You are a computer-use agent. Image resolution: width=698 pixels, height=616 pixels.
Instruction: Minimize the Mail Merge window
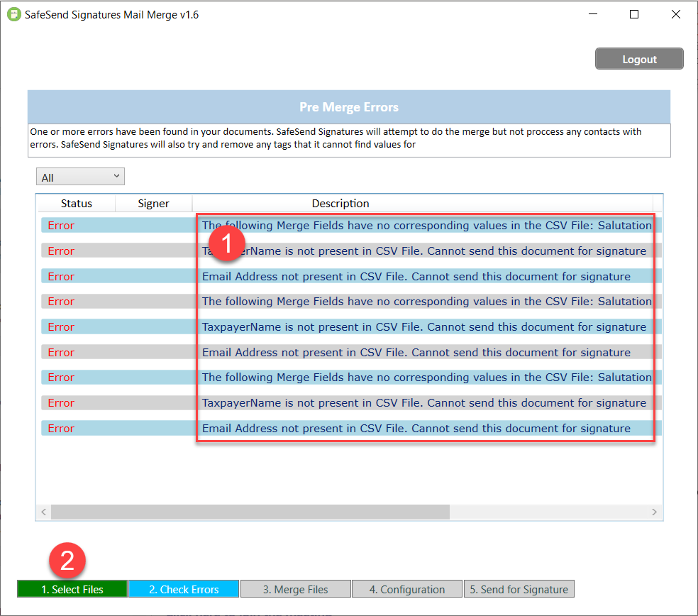(x=592, y=14)
